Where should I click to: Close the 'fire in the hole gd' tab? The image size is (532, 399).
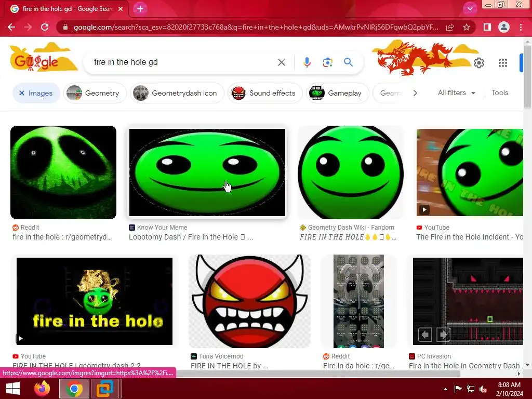tap(121, 9)
